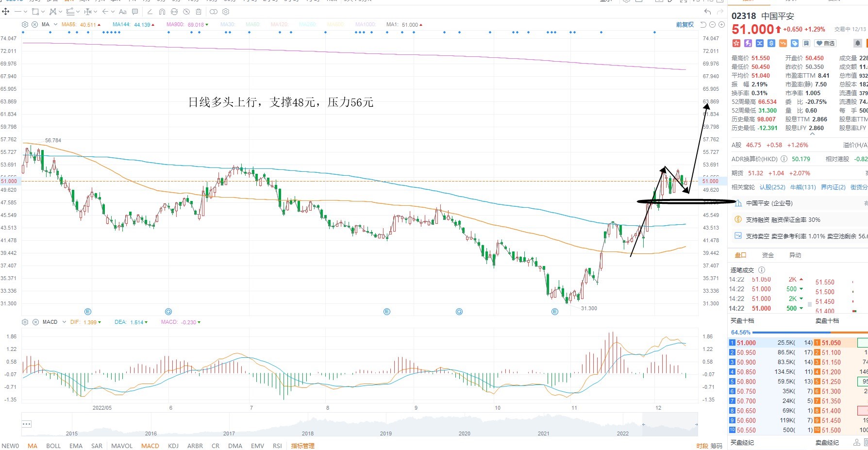
Task: Open the 前复权 adjustment dropdown
Action: click(x=685, y=25)
